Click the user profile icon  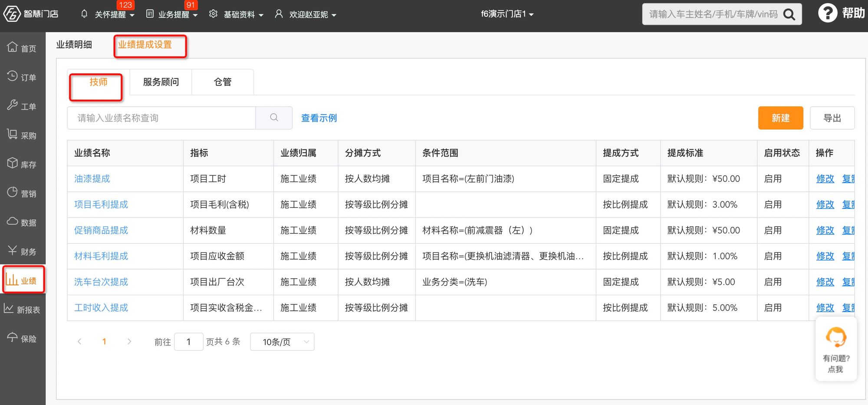click(x=279, y=14)
